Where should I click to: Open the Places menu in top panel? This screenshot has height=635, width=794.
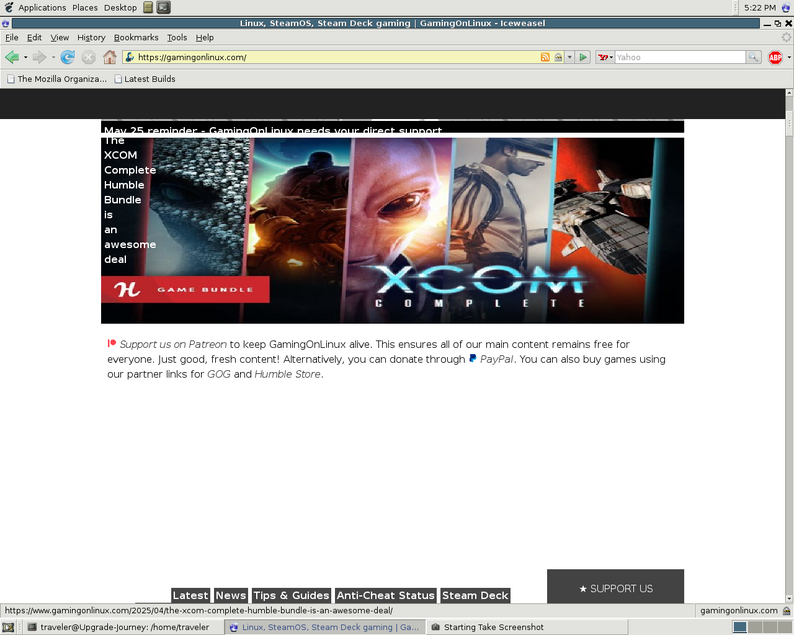[x=85, y=8]
